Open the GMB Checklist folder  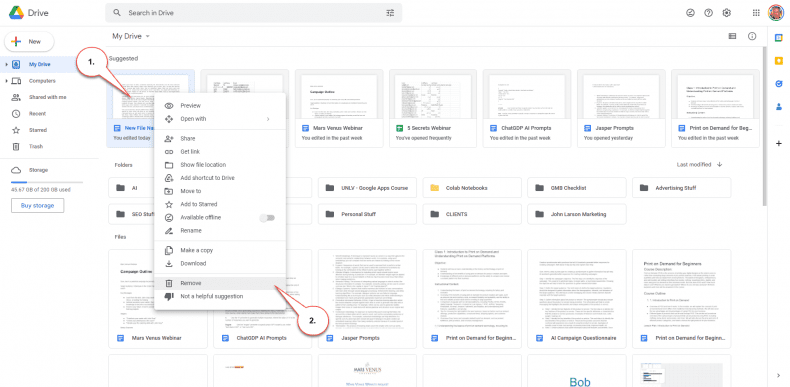(x=576, y=187)
